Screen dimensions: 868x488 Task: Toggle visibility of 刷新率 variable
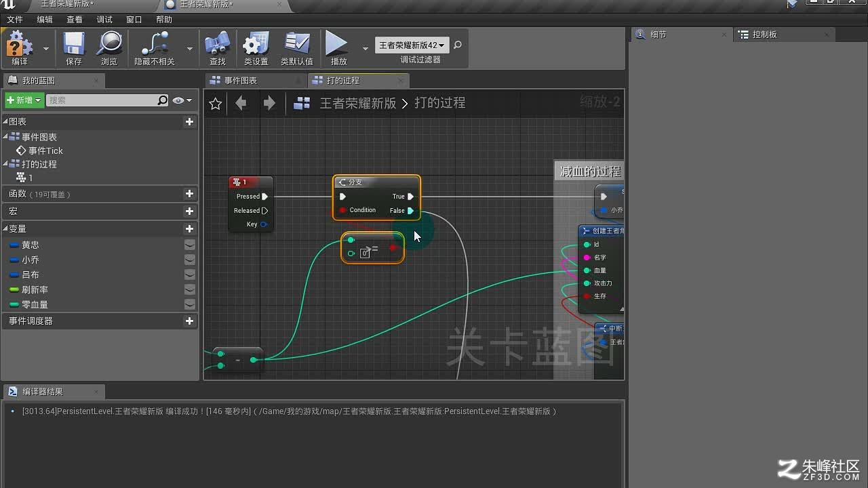pyautogui.click(x=190, y=289)
